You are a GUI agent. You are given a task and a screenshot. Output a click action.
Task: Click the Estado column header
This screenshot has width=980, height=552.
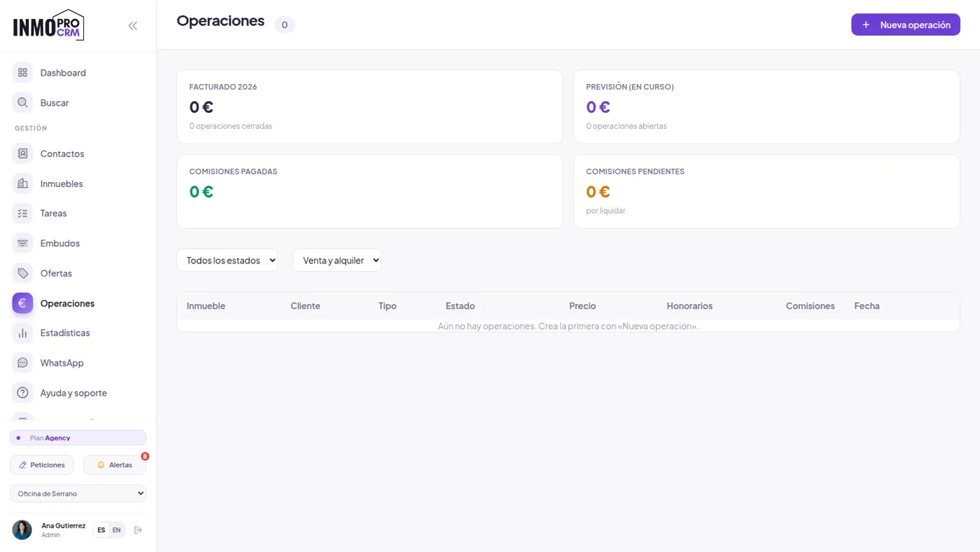pyautogui.click(x=460, y=306)
